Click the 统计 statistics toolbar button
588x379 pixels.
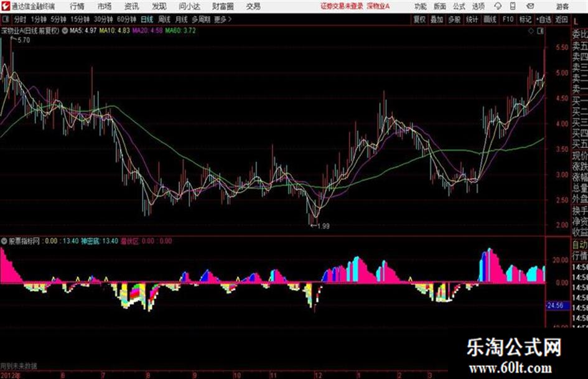point(472,19)
